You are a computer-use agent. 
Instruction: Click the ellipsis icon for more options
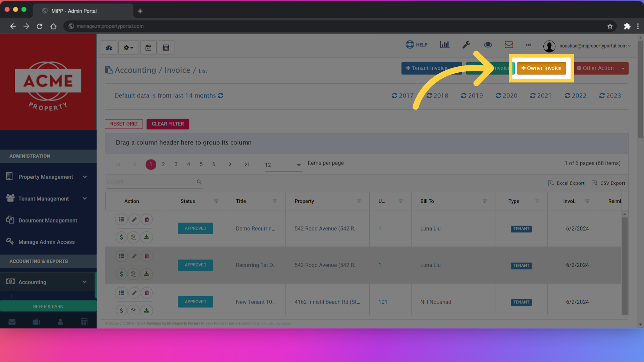pyautogui.click(x=528, y=45)
